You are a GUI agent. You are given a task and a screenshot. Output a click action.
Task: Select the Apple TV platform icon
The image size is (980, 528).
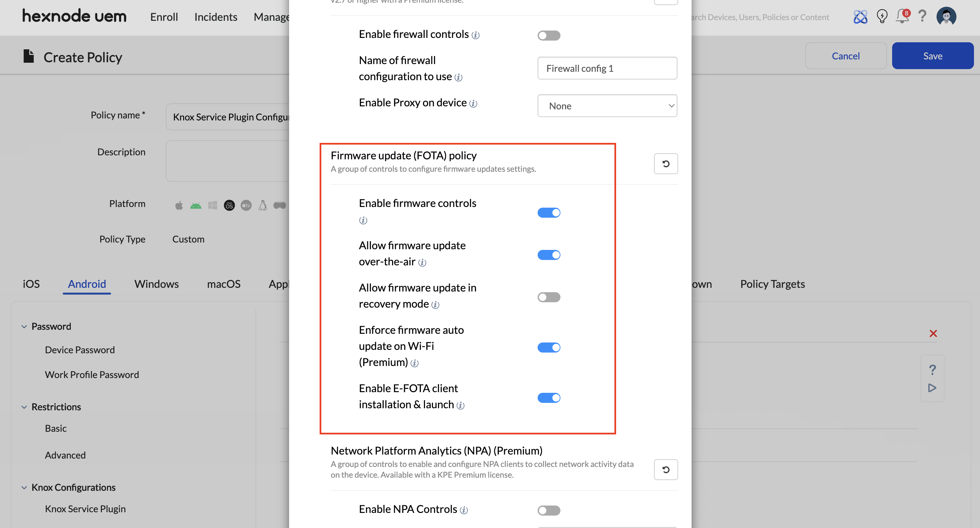tap(246, 205)
